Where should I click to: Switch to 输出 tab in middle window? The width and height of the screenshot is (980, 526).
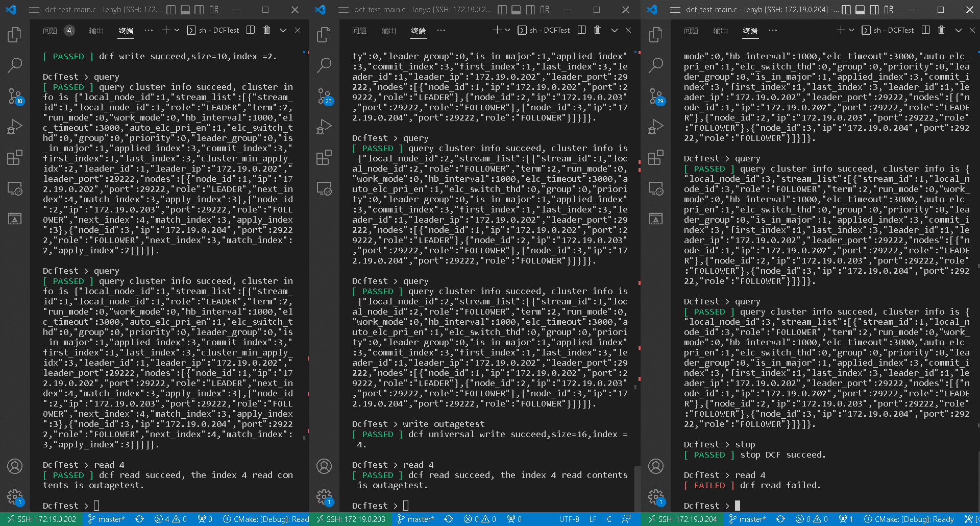(x=389, y=31)
